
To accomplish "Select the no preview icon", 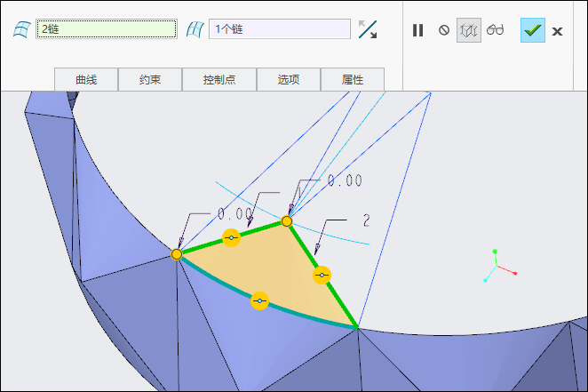I will point(444,30).
